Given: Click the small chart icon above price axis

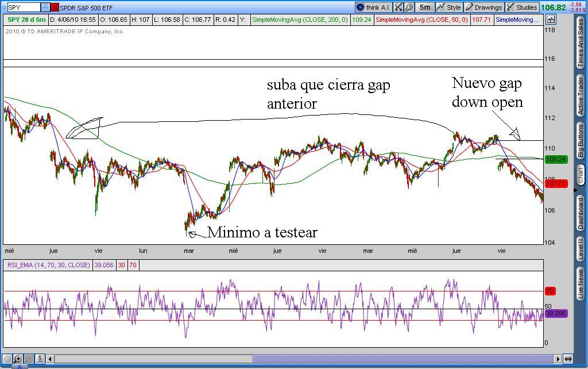Looking at the screenshot, I should [551, 20].
